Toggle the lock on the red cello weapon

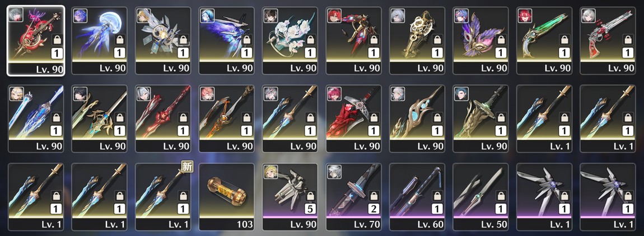(x=58, y=40)
